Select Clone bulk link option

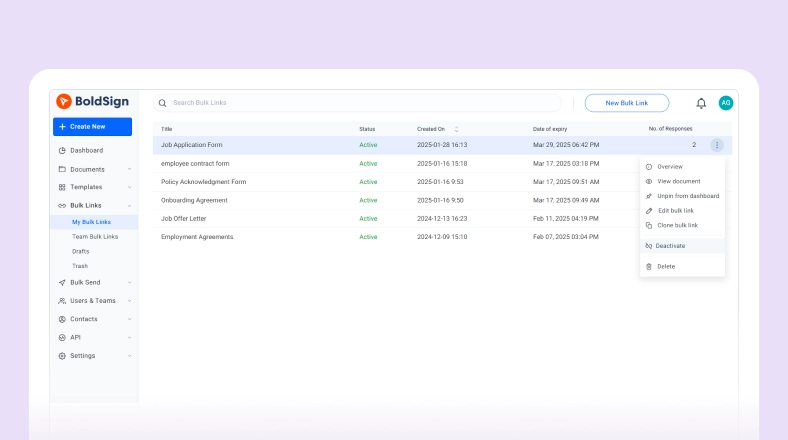click(x=682, y=225)
